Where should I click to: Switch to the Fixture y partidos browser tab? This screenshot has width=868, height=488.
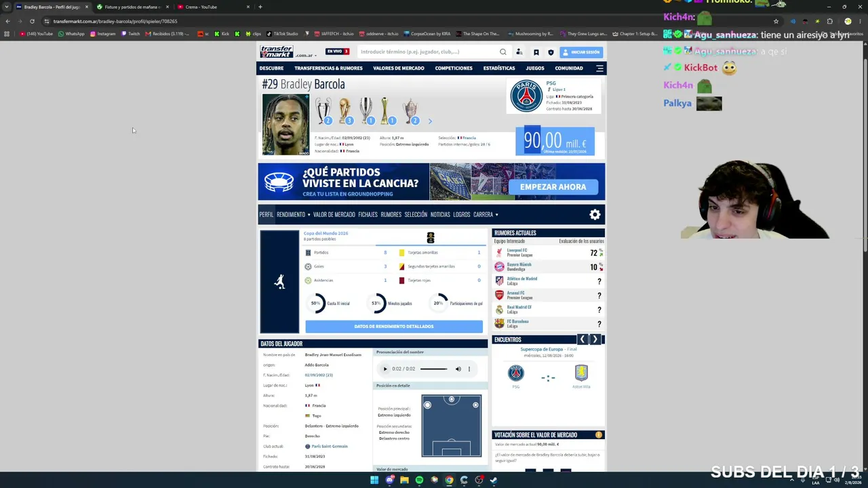tap(132, 7)
